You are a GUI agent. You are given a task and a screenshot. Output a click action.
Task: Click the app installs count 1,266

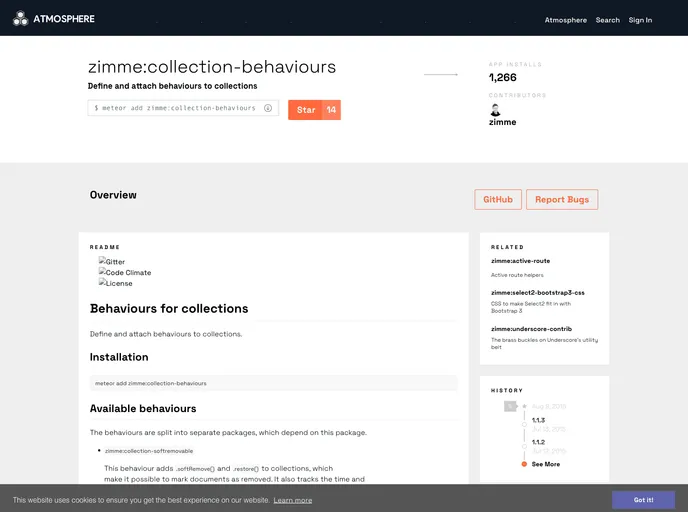click(x=503, y=78)
